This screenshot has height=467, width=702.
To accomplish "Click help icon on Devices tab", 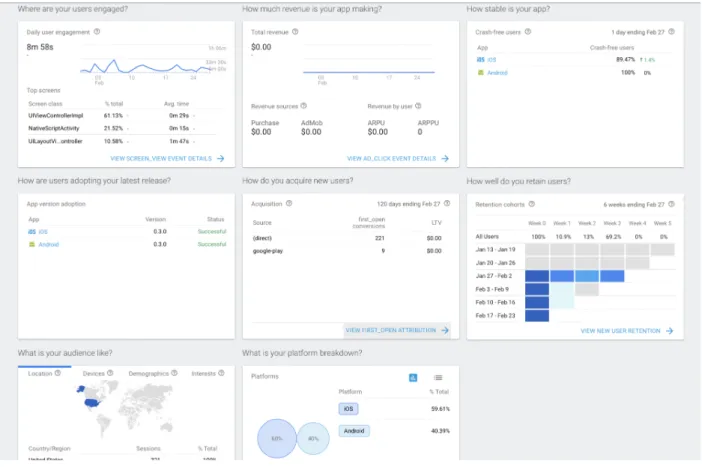I will [110, 373].
